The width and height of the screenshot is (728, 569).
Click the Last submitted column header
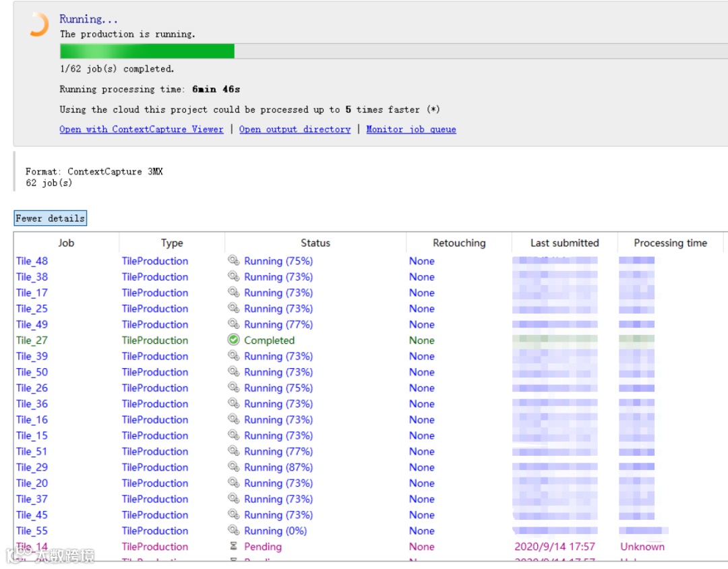click(x=565, y=243)
